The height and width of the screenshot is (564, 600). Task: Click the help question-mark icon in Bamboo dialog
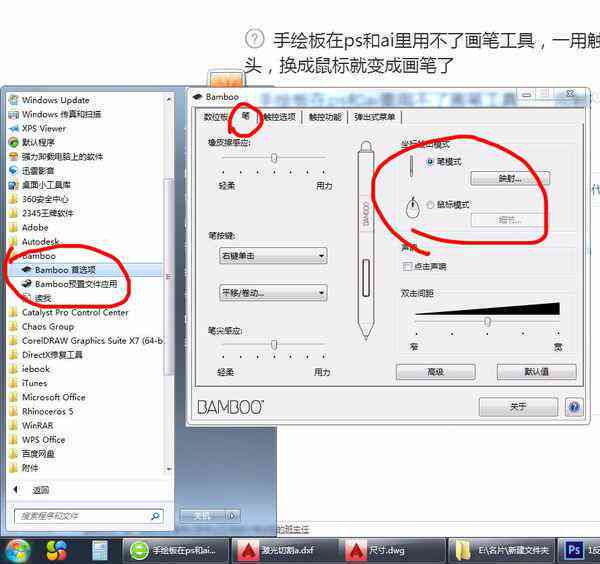(574, 407)
